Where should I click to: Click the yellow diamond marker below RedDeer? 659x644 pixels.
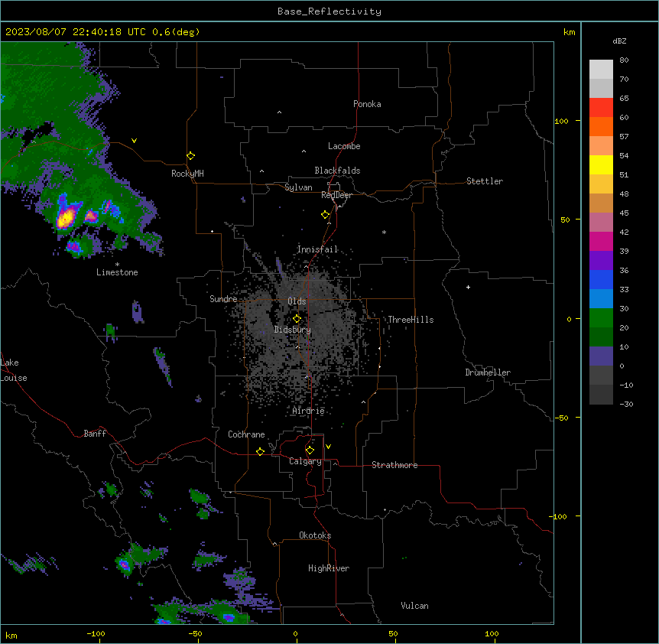tap(325, 215)
